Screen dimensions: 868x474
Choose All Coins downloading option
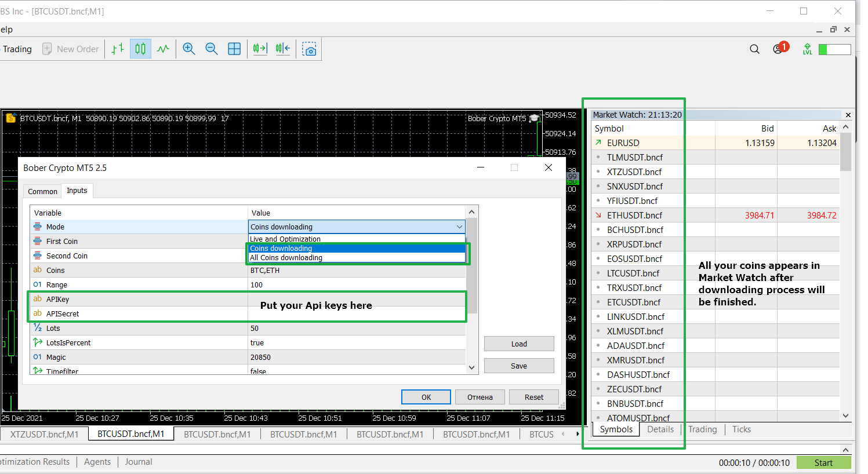[x=357, y=257]
